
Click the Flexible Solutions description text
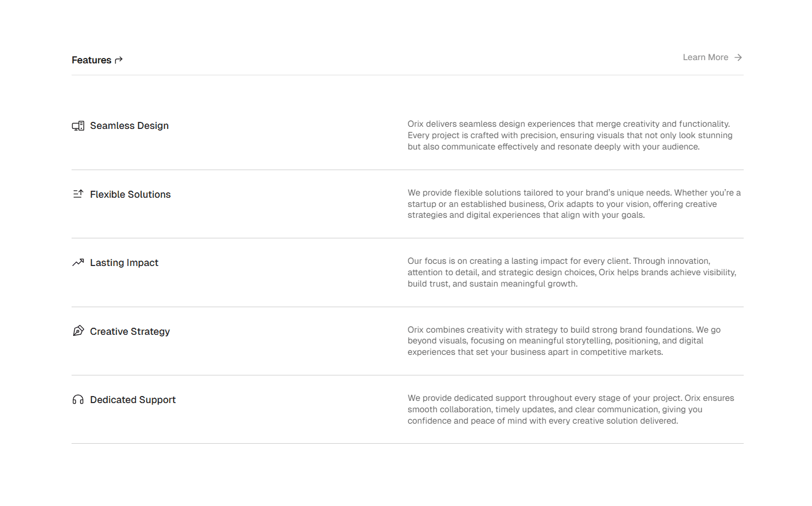click(569, 204)
